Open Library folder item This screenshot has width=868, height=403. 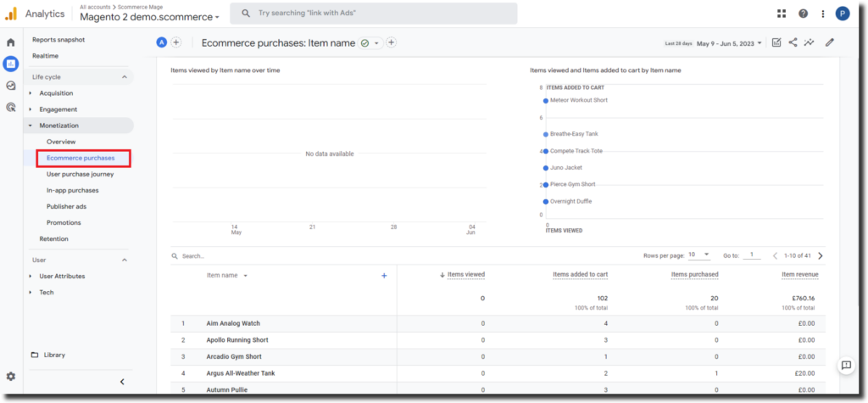click(x=48, y=355)
